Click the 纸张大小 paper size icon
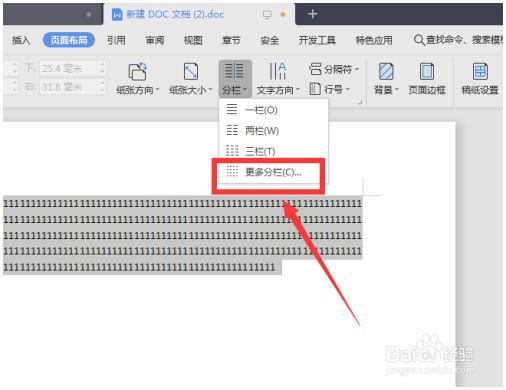 pyautogui.click(x=191, y=71)
